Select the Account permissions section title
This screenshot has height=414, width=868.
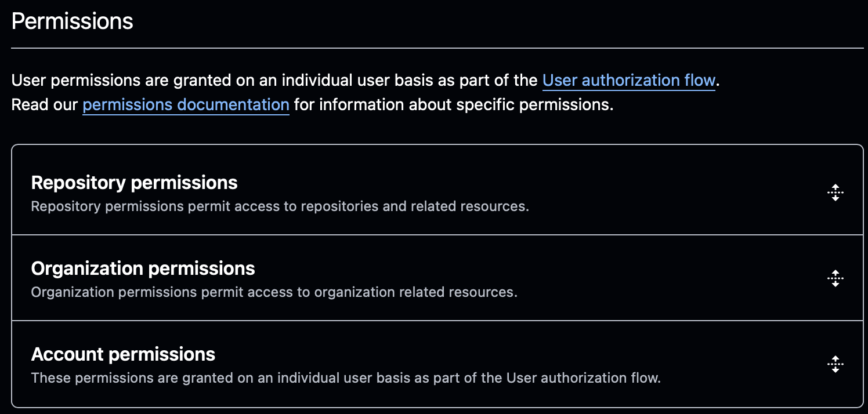pyautogui.click(x=123, y=354)
